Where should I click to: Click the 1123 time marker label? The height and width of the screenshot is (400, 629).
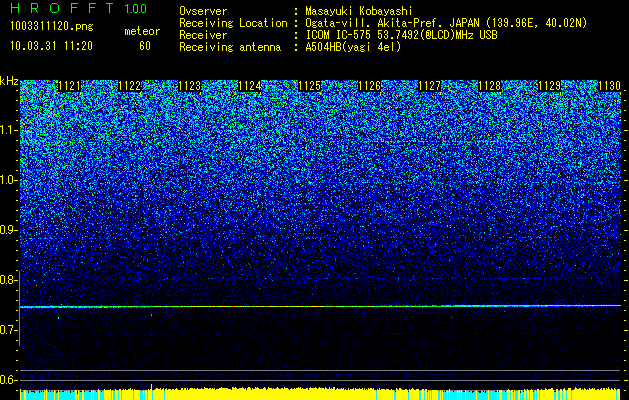(189, 86)
